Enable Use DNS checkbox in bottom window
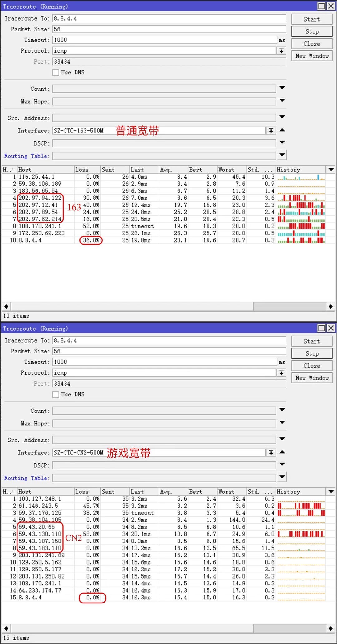Screen dimensions: 337x644 coord(56,394)
